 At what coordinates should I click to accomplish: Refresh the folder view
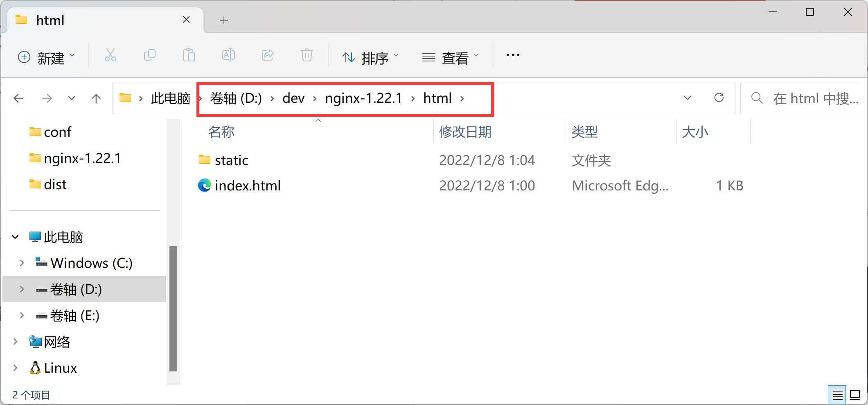click(719, 98)
